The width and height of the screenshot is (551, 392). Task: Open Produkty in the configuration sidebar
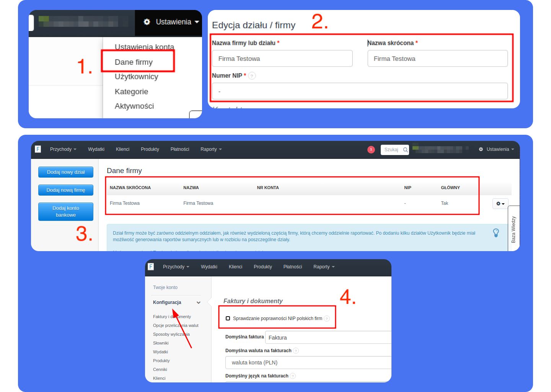pyautogui.click(x=161, y=361)
